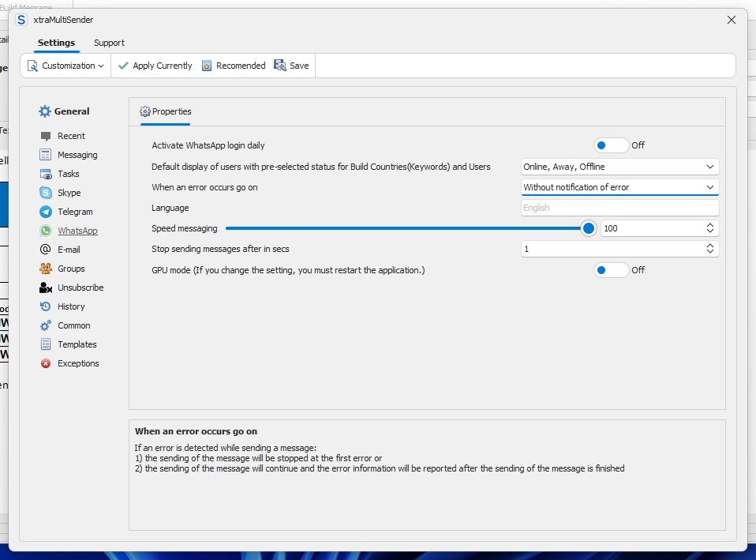Open the Common settings section
The image size is (756, 560).
(x=65, y=326)
